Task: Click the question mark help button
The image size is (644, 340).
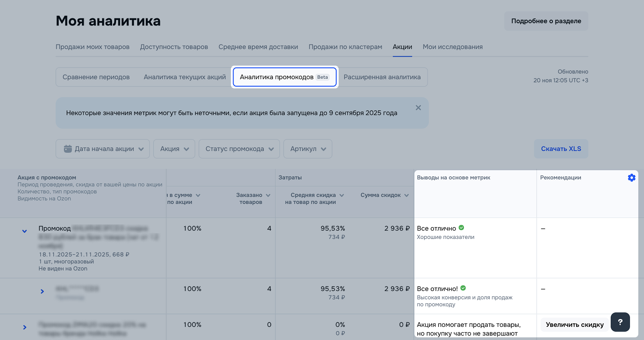Action: click(x=620, y=322)
